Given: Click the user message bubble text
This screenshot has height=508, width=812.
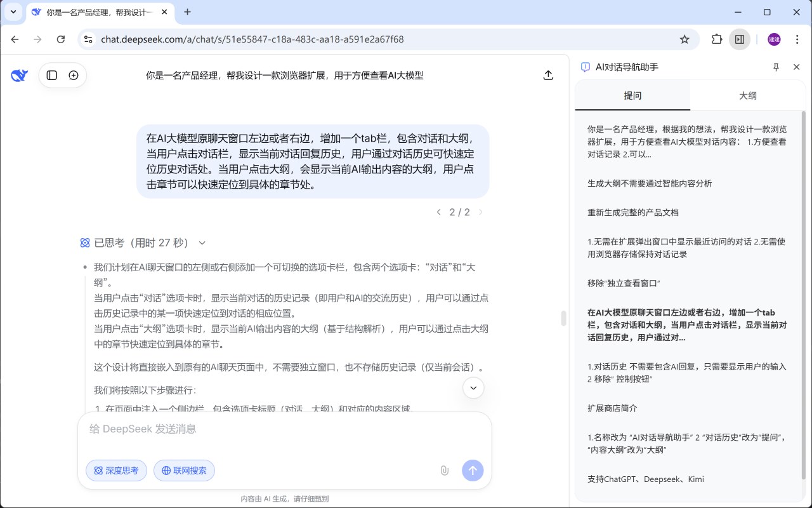Looking at the screenshot, I should click(x=312, y=161).
